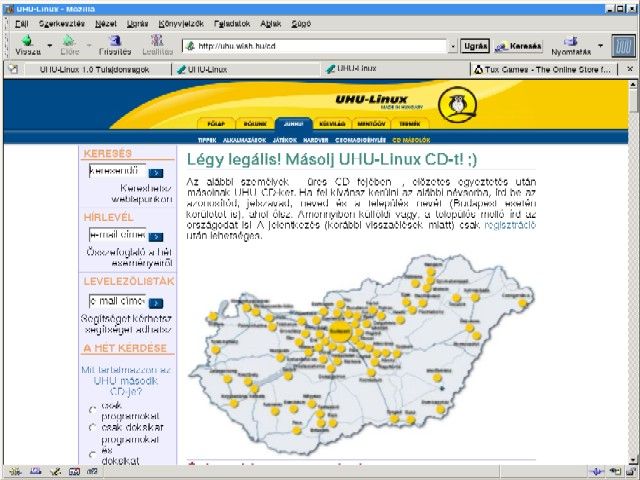This screenshot has width=640, height=480.
Task: Click the Leállítás (stop) icon
Action: [157, 40]
